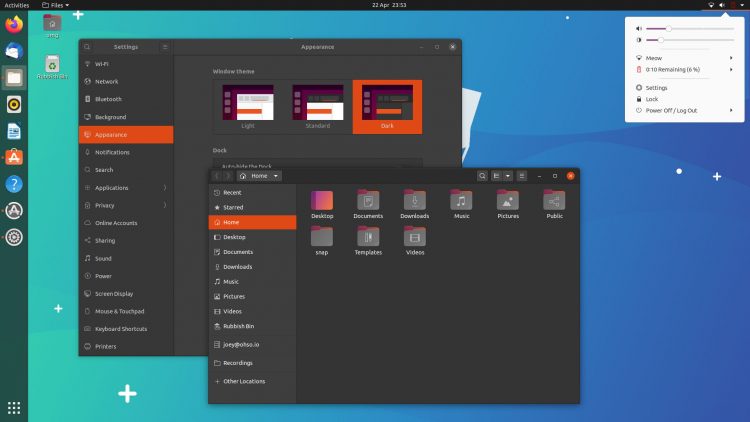Image resolution: width=750 pixels, height=422 pixels.
Task: Click the search icon in Settings
Action: 87,47
